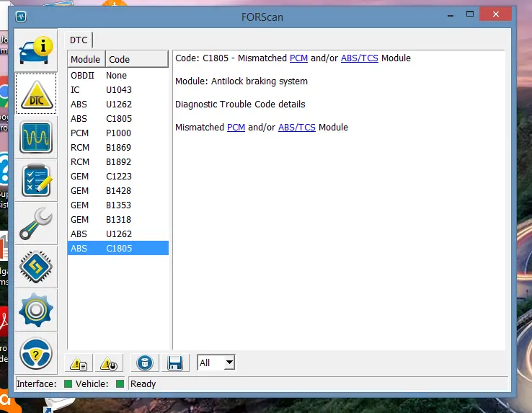
Task: Close the FORScan window
Action: point(496,14)
